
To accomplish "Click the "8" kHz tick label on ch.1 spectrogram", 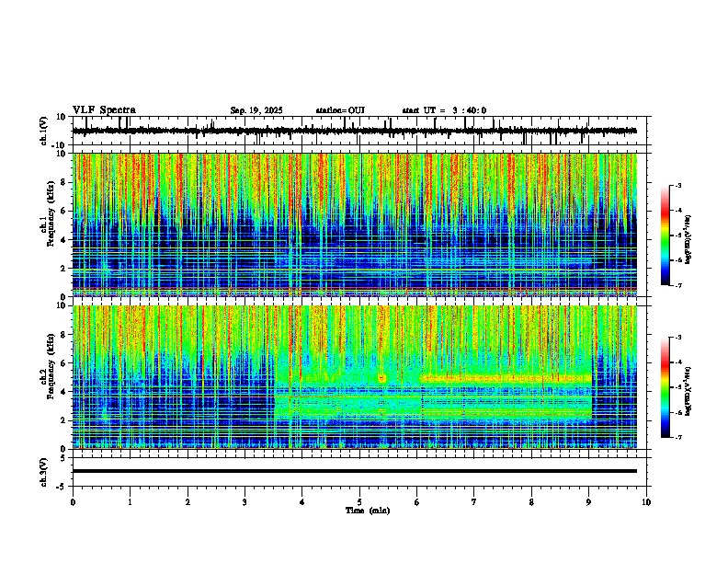I will click(x=63, y=182).
